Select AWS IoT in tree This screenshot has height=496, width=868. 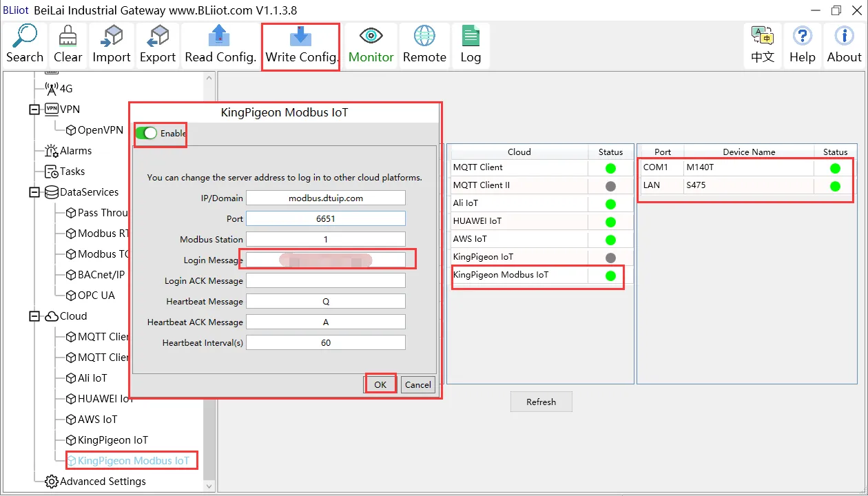pos(92,420)
